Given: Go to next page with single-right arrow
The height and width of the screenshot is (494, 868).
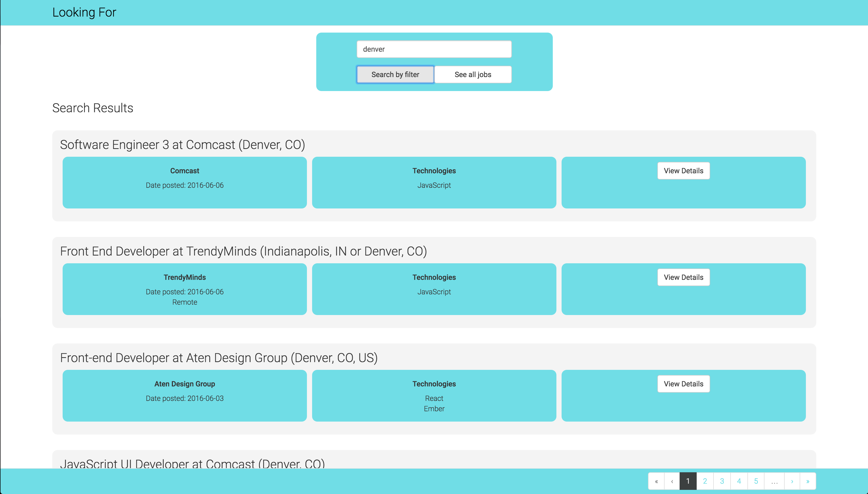Looking at the screenshot, I should (x=792, y=481).
